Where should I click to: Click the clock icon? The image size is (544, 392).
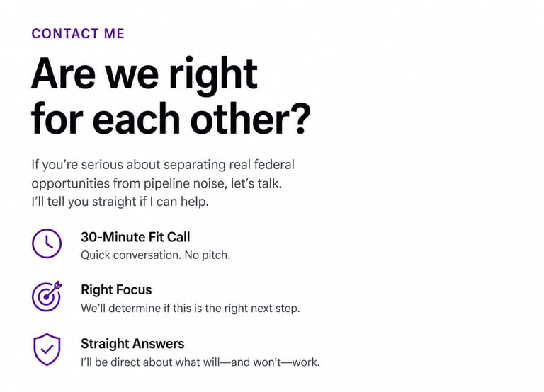[x=47, y=243]
